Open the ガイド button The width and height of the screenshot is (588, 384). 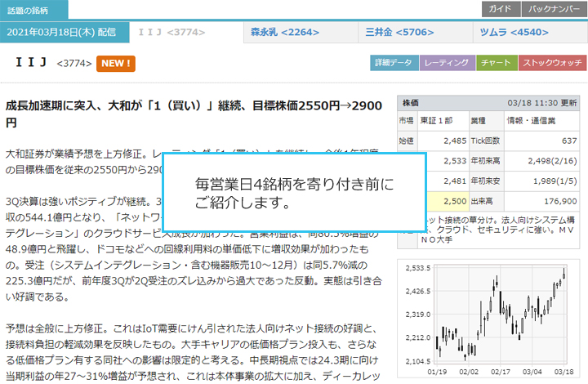point(501,9)
